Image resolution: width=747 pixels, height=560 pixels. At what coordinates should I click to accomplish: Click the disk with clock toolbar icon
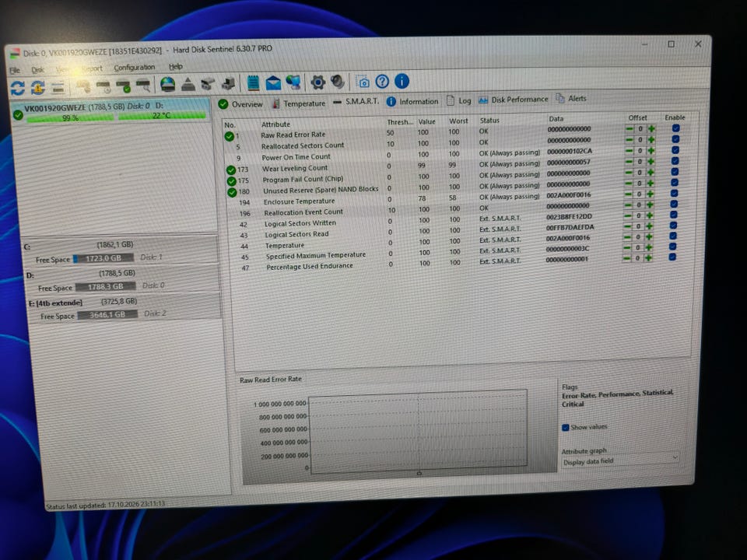[x=103, y=86]
